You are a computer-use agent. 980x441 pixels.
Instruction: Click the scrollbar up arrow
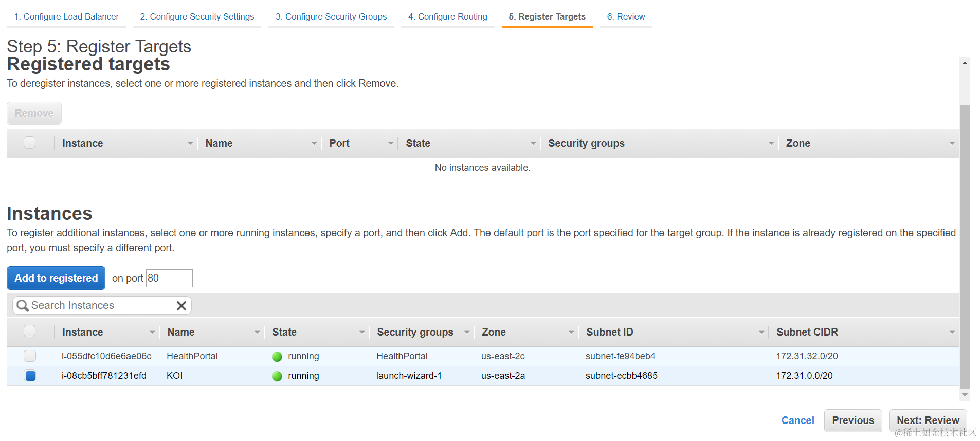point(965,63)
